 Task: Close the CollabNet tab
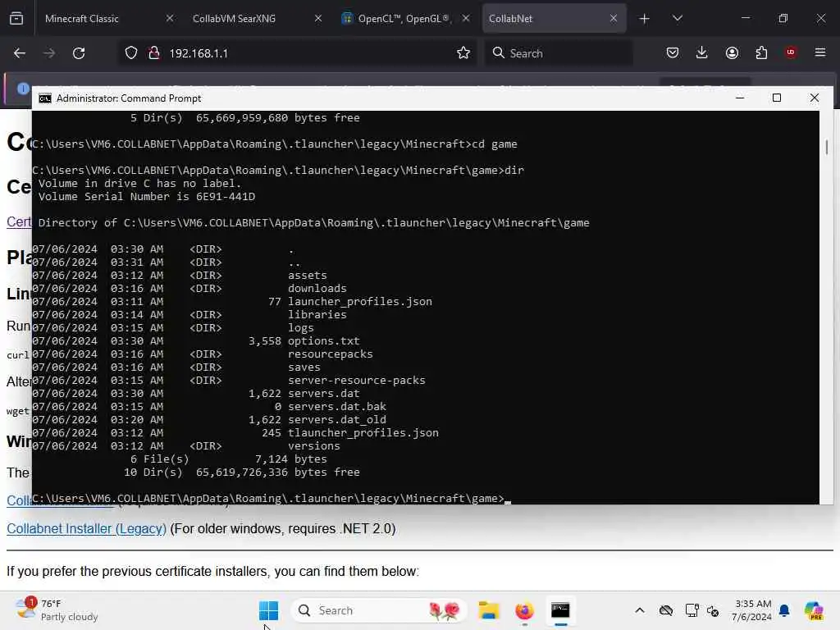(614, 18)
